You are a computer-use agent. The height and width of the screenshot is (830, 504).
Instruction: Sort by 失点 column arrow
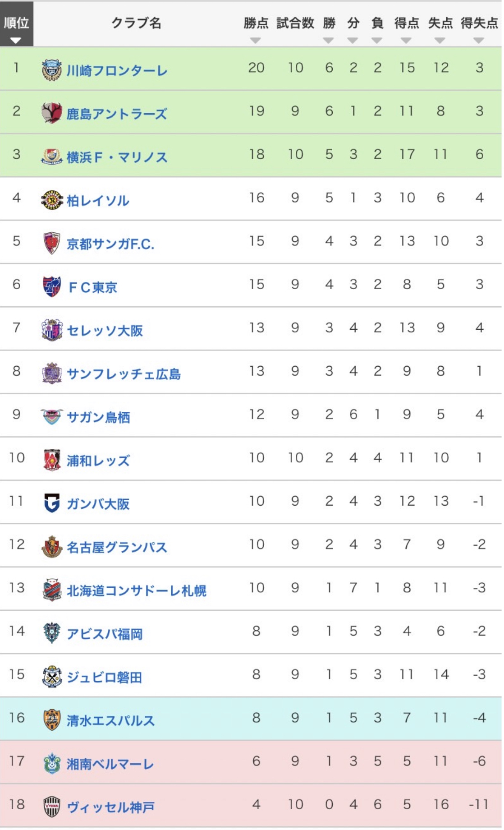coord(440,41)
